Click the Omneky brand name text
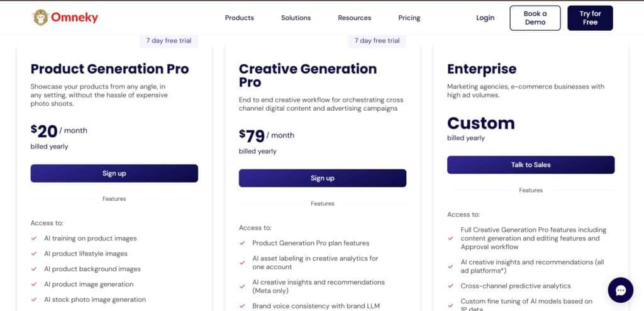The width and height of the screenshot is (644, 311). tap(75, 18)
